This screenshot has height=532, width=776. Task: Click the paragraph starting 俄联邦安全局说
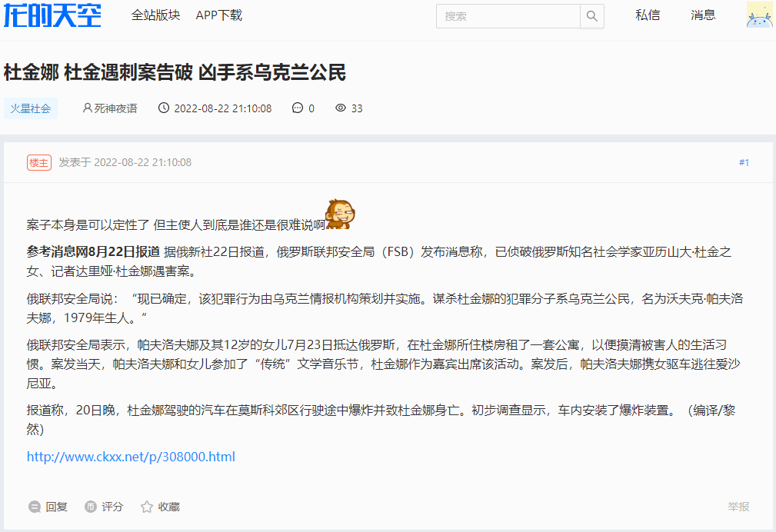click(385, 308)
